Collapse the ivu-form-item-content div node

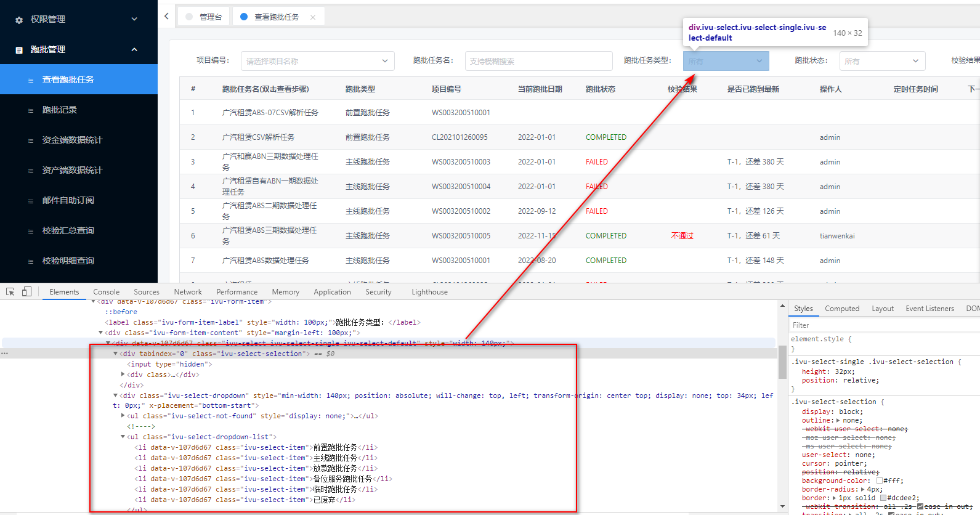click(x=101, y=333)
